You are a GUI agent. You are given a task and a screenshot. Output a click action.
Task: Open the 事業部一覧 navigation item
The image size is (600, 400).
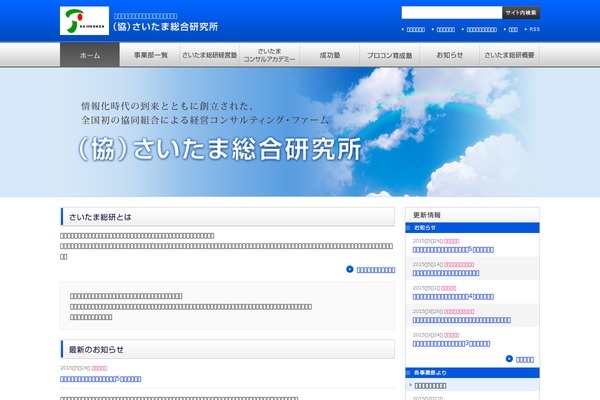tap(150, 55)
